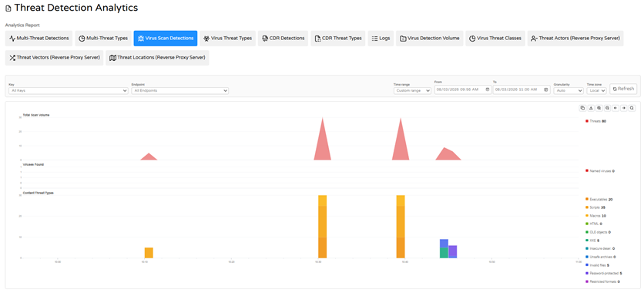
Task: Click the download icon in the chart toolbar
Action: (x=591, y=108)
